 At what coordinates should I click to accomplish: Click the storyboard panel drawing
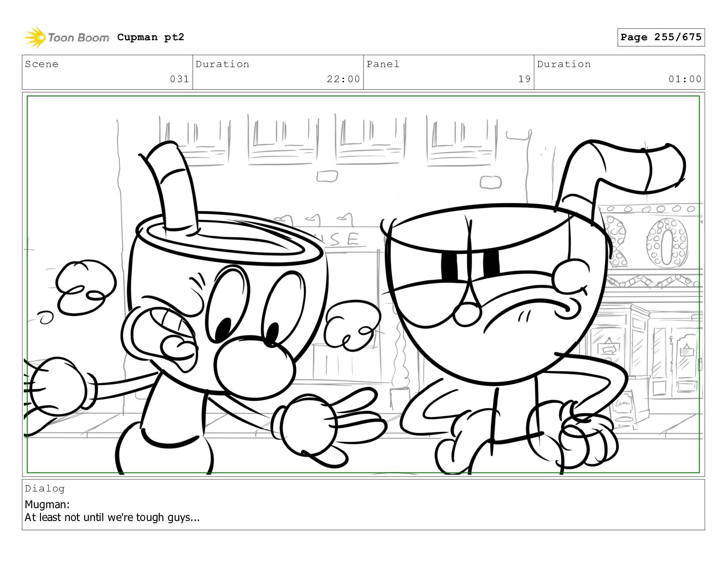pyautogui.click(x=363, y=284)
